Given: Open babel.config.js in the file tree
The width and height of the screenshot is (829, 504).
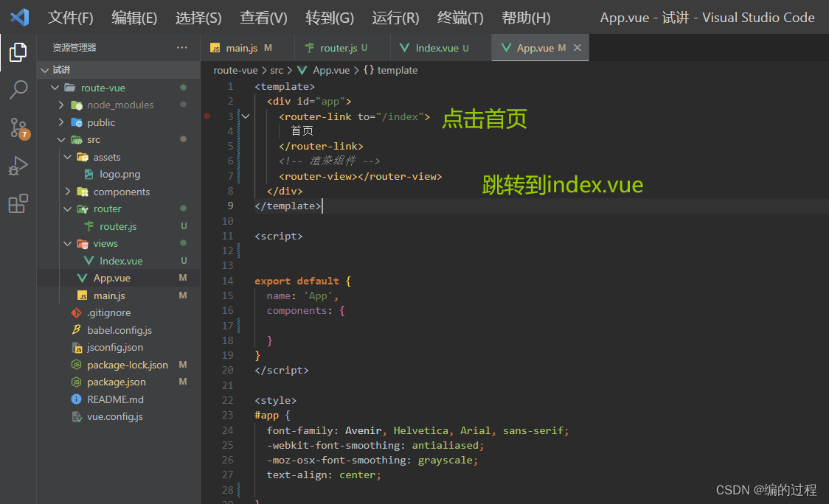Looking at the screenshot, I should tap(119, 330).
